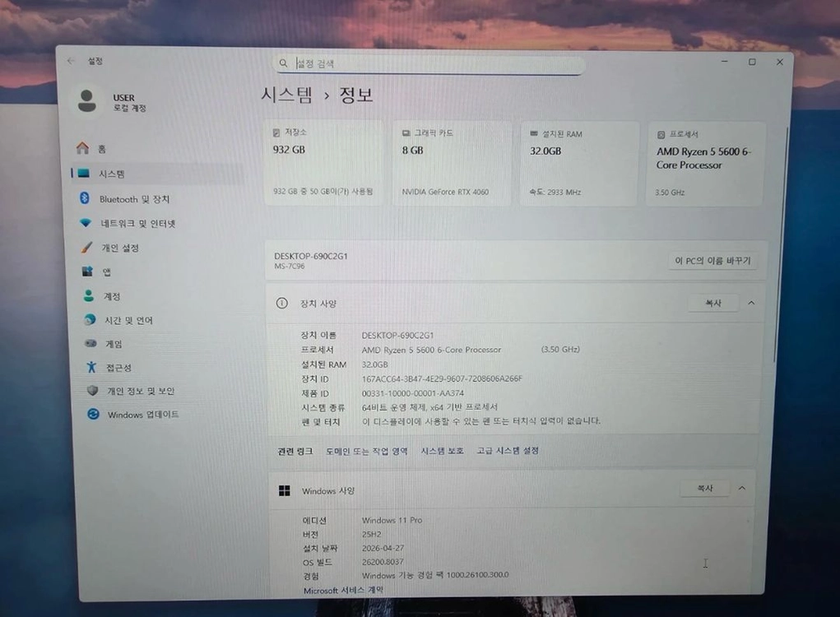Collapse the Windows 사양 section chevron

[742, 488]
